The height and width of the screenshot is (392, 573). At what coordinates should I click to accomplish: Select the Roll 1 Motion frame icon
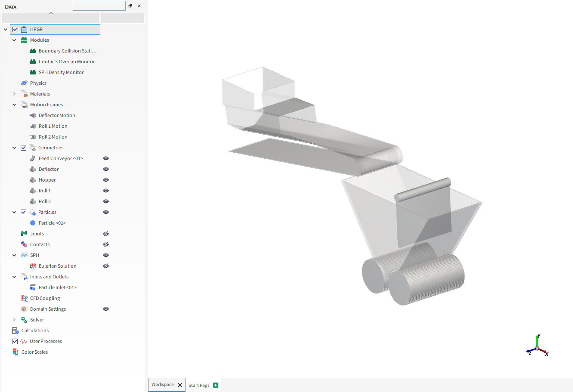coord(33,126)
